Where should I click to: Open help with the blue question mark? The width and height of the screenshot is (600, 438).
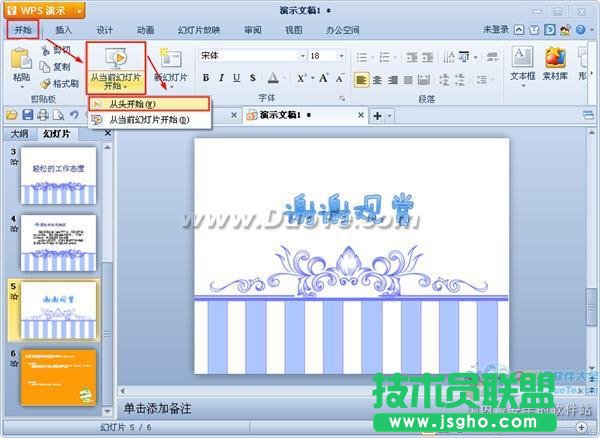tap(581, 30)
